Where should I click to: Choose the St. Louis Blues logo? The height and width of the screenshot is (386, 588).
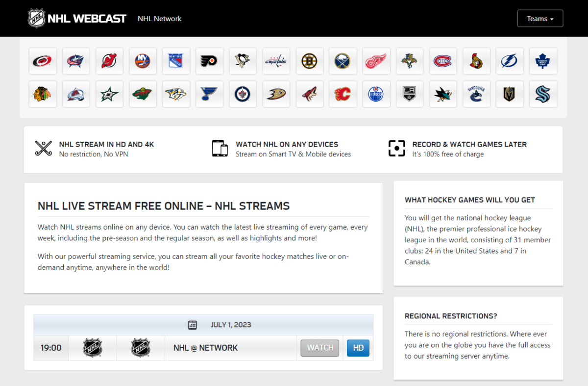click(x=209, y=94)
